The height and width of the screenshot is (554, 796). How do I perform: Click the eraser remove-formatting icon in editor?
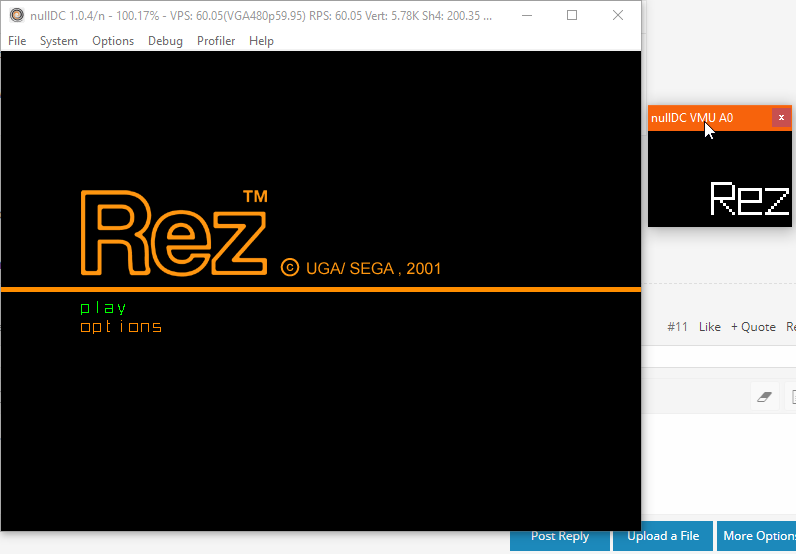point(765,397)
